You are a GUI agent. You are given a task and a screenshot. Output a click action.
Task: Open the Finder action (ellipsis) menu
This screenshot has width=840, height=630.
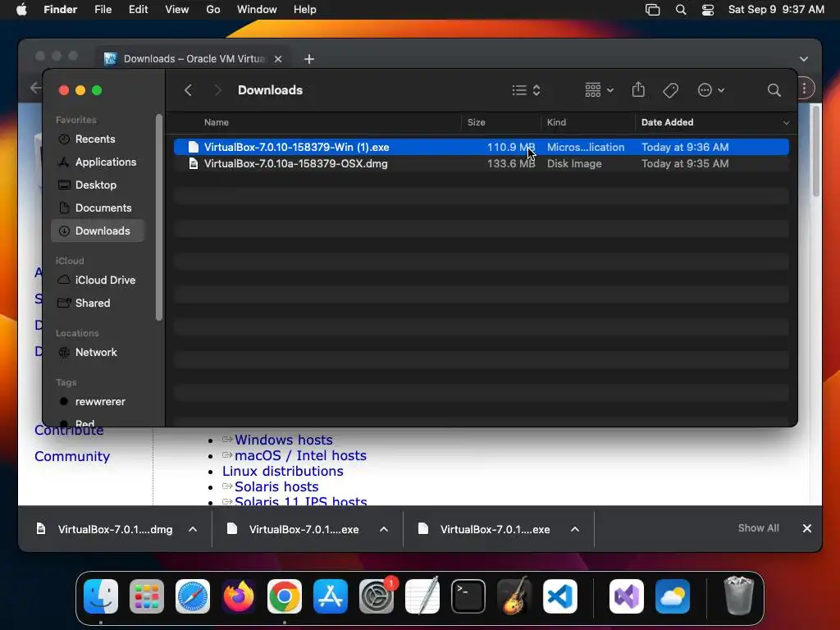coord(711,90)
